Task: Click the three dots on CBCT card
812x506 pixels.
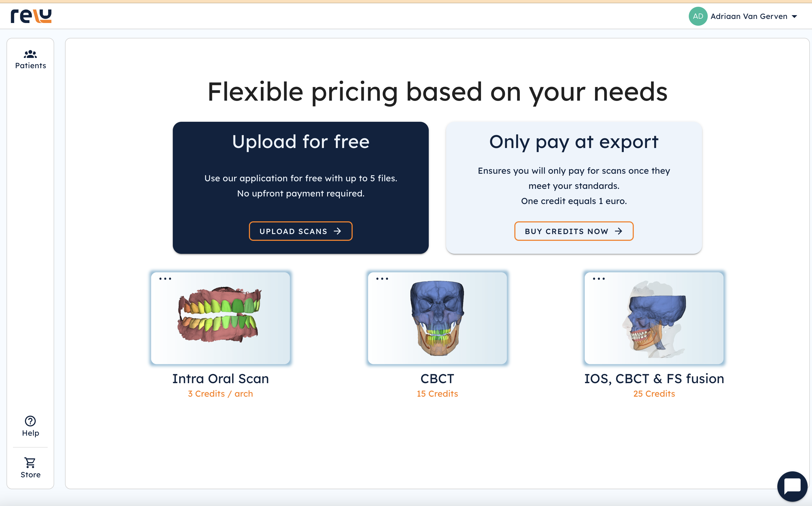Action: (382, 279)
